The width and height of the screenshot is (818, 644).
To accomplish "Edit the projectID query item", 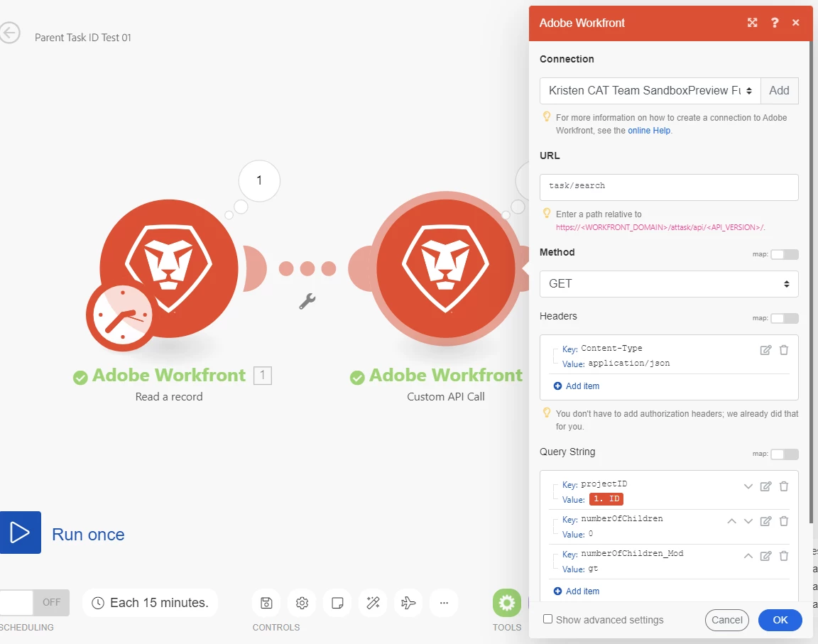I will pyautogui.click(x=765, y=486).
